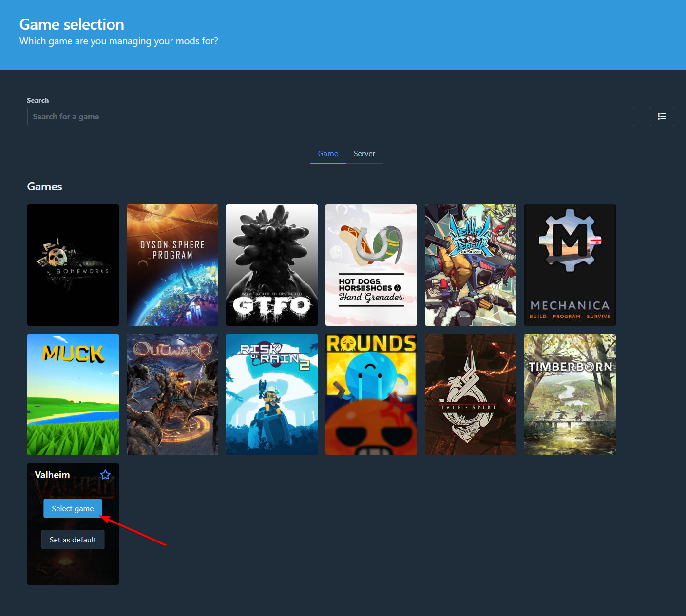Screen dimensions: 686x616
Task: Select Lethal League Blaze
Action: point(470,264)
